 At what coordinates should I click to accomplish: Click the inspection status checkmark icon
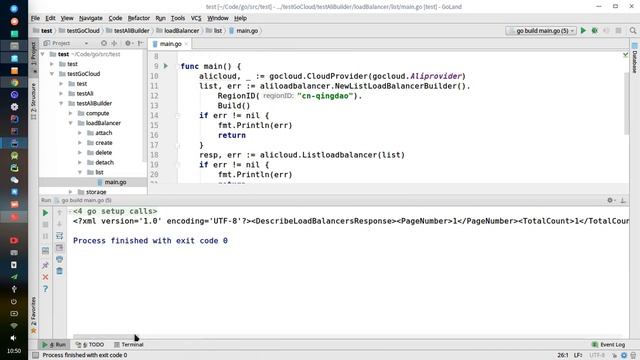pyautogui.click(x=625, y=54)
